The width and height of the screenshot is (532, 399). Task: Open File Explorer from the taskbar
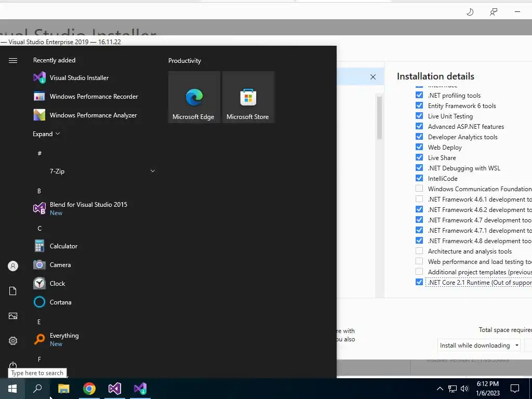point(63,389)
